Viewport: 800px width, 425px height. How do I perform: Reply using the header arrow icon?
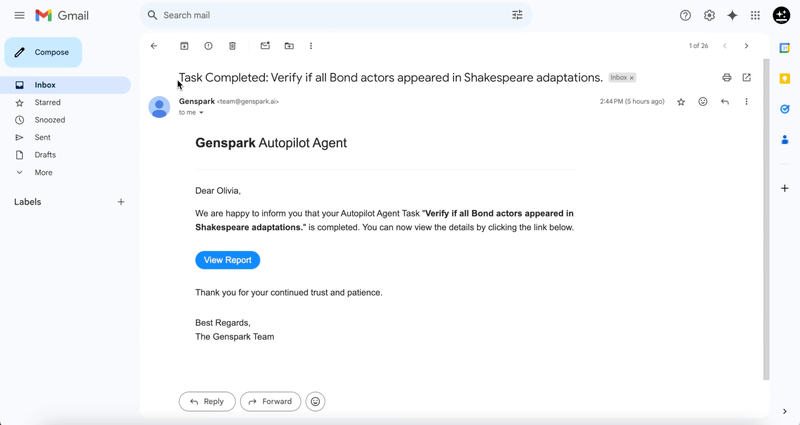tap(724, 102)
